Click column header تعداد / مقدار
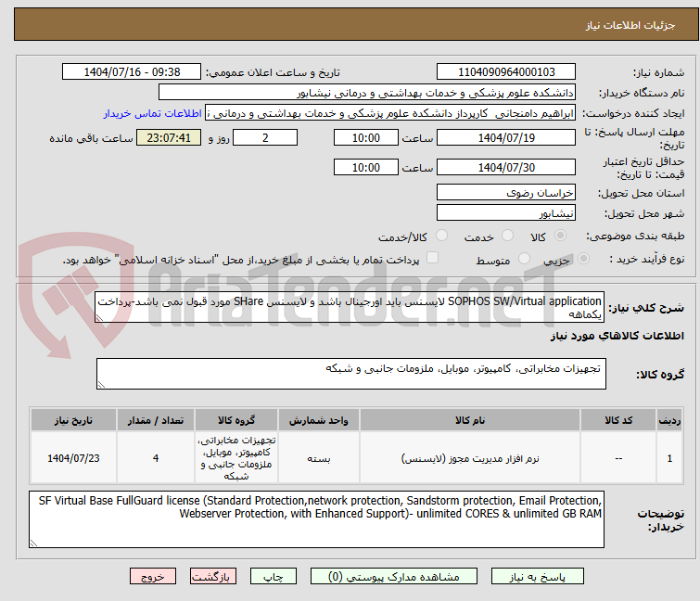700x601 pixels. point(156,420)
